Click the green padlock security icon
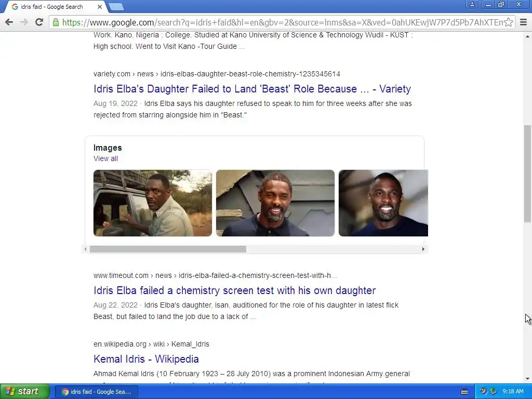 [56, 22]
